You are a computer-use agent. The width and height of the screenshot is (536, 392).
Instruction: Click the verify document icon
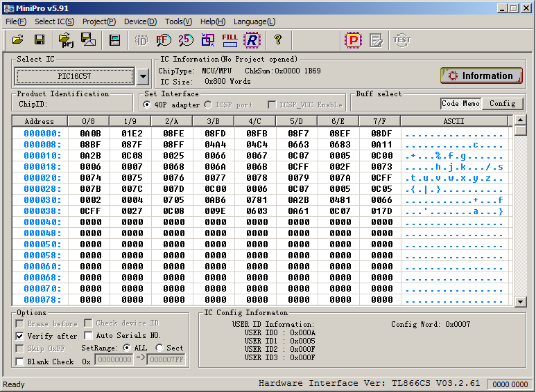coord(377,40)
